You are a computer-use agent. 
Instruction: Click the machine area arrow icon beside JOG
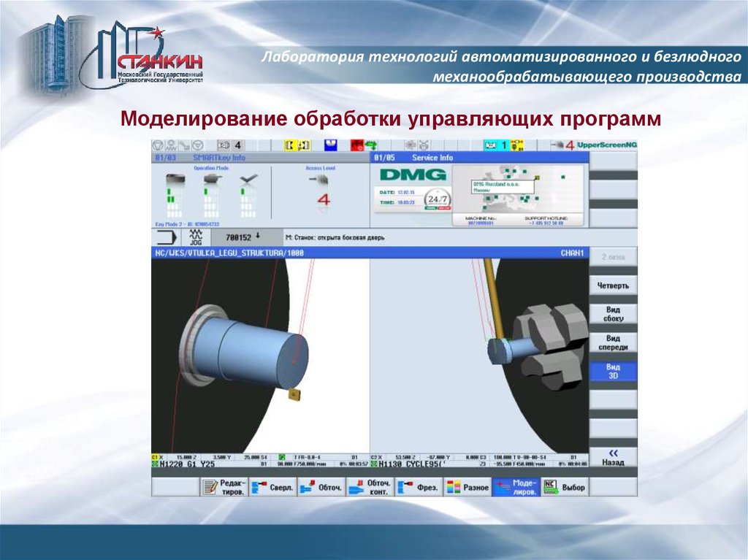pyautogui.click(x=166, y=237)
